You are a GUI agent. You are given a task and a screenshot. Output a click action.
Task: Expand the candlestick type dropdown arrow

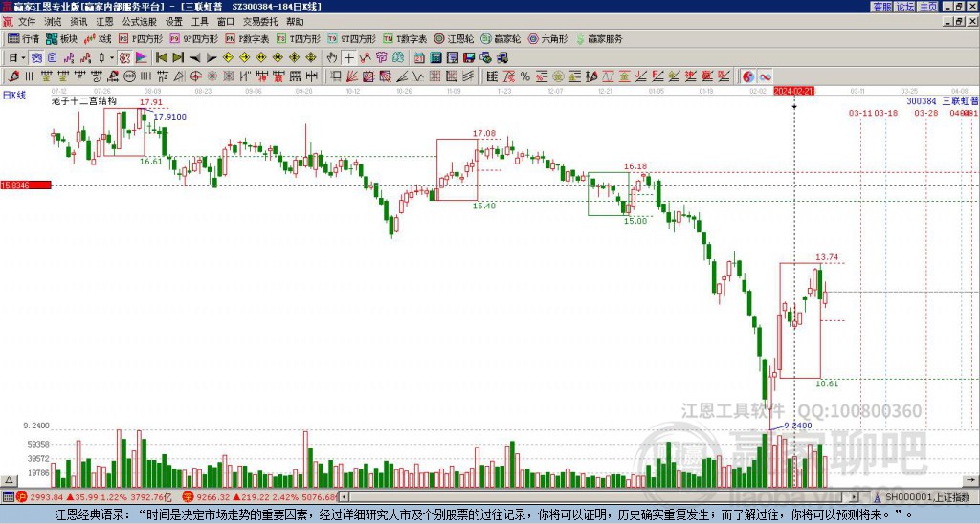[112, 58]
